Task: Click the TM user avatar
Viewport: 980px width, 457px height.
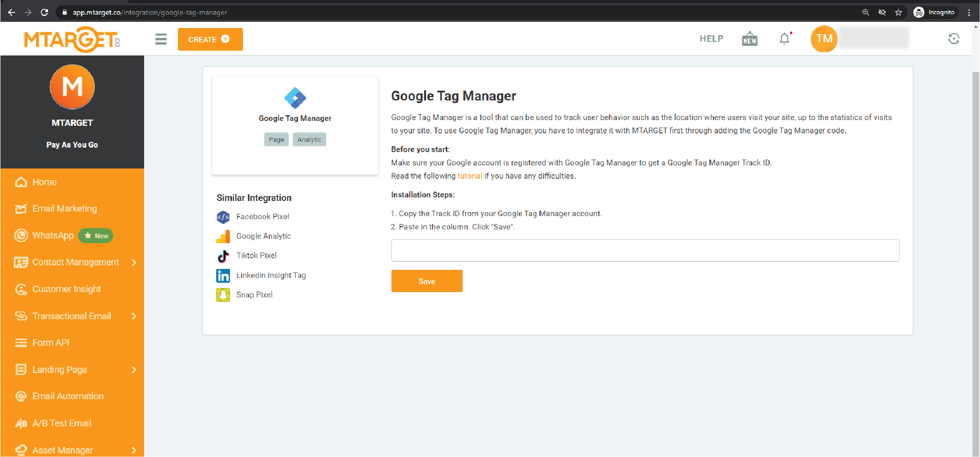Action: click(x=824, y=39)
